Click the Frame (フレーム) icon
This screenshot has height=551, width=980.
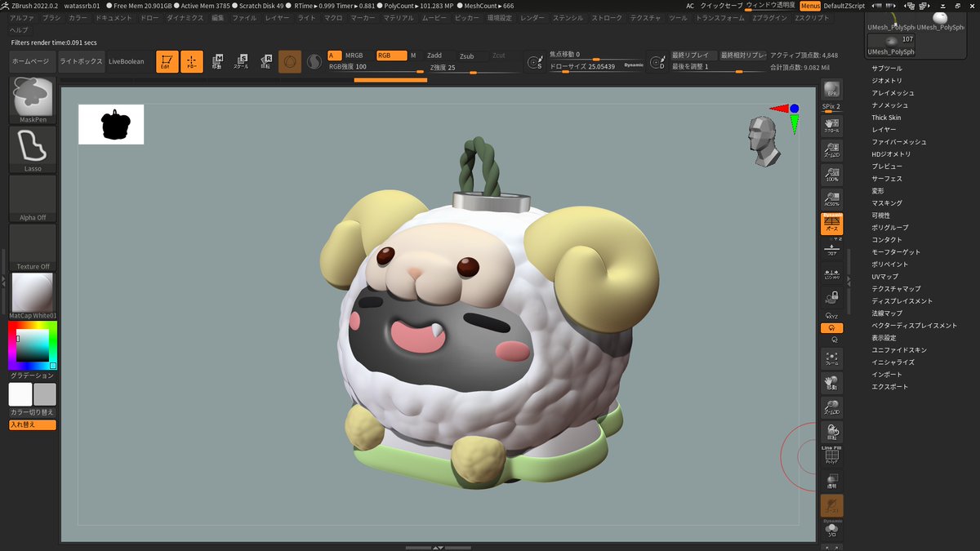tap(832, 358)
